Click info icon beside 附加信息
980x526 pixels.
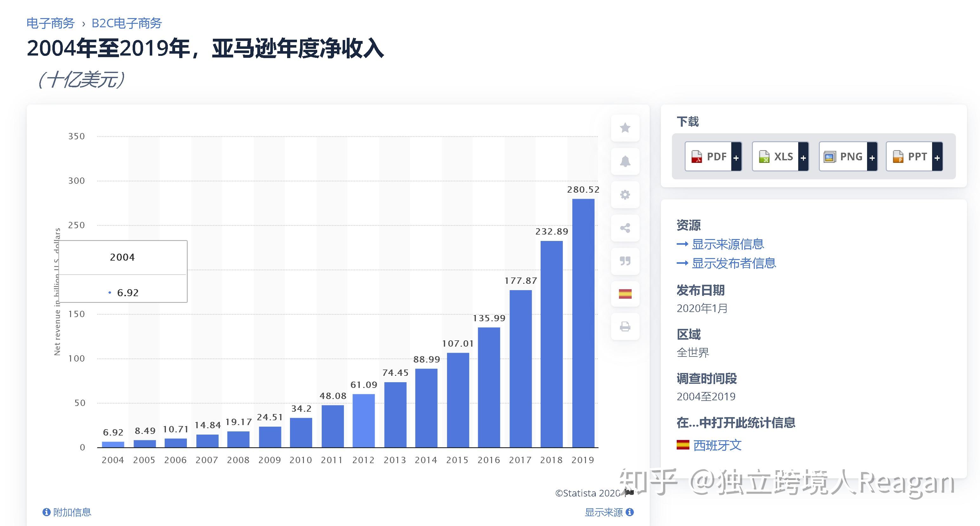(46, 512)
